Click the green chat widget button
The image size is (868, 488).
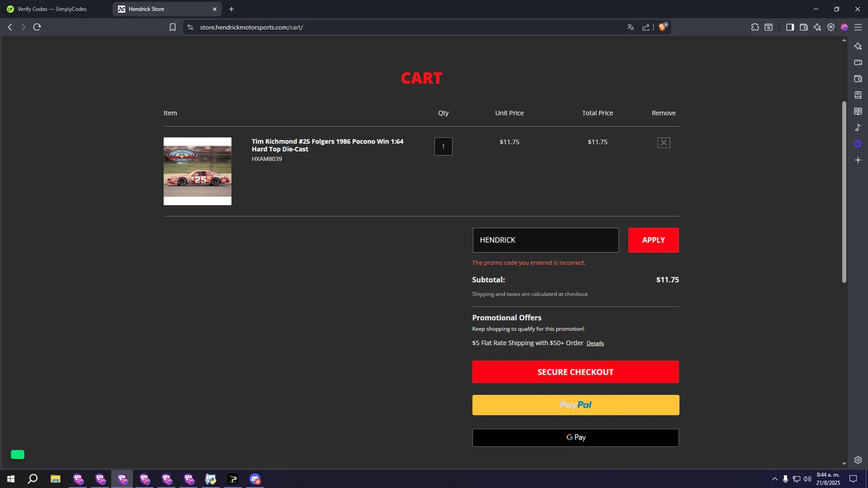[x=17, y=454]
